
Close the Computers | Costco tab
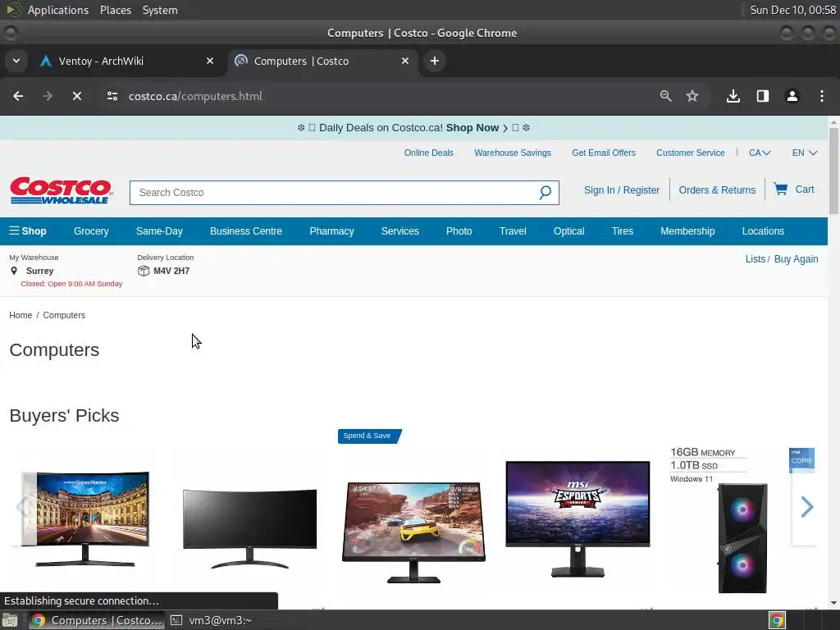click(x=405, y=61)
